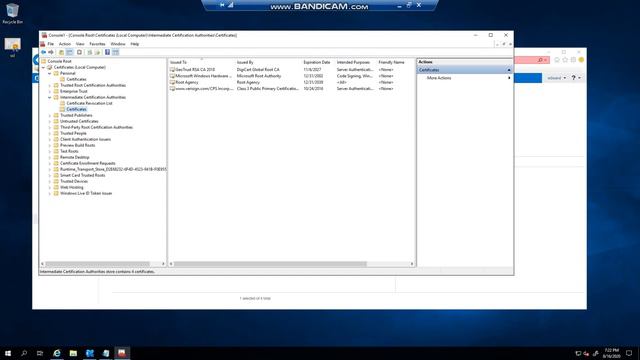Image resolution: width=640 pixels, height=360 pixels.
Task: Open the Window menu
Action: coord(118,44)
